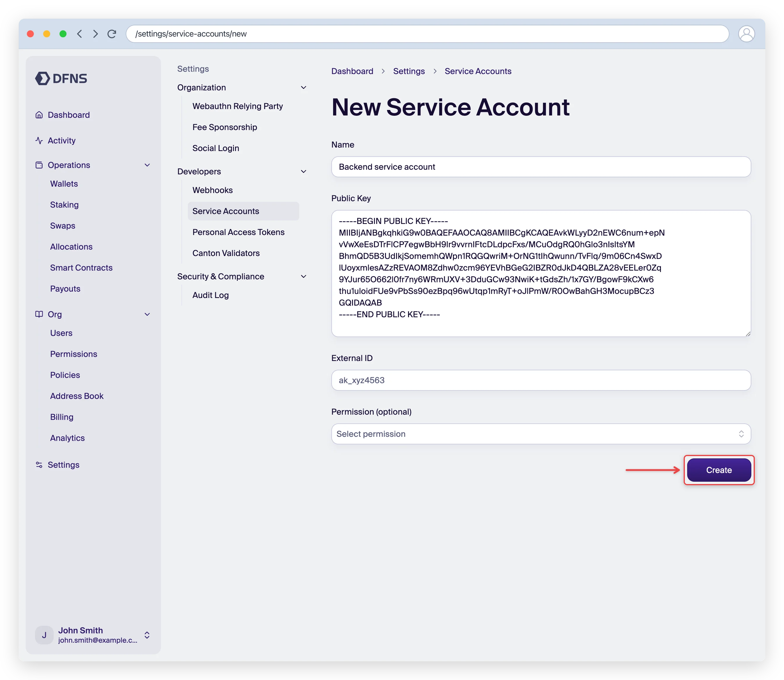Click the Operations wallet icon
784x680 pixels.
coord(39,165)
